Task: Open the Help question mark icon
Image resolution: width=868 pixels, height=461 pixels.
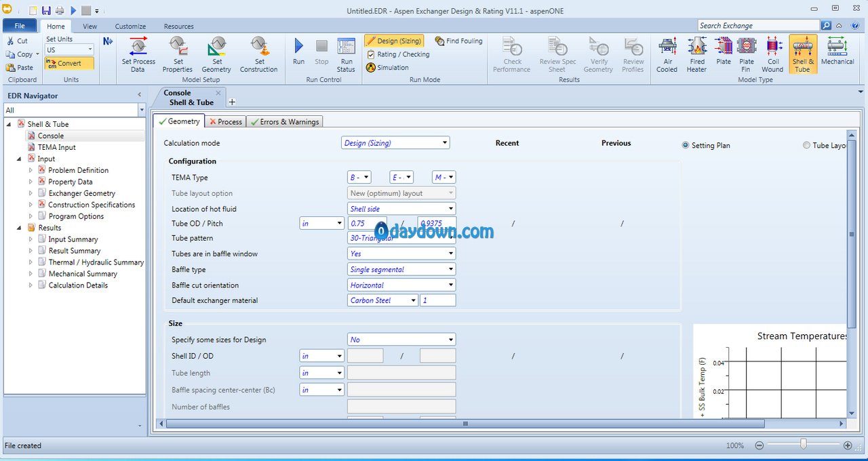Action: 855,25
